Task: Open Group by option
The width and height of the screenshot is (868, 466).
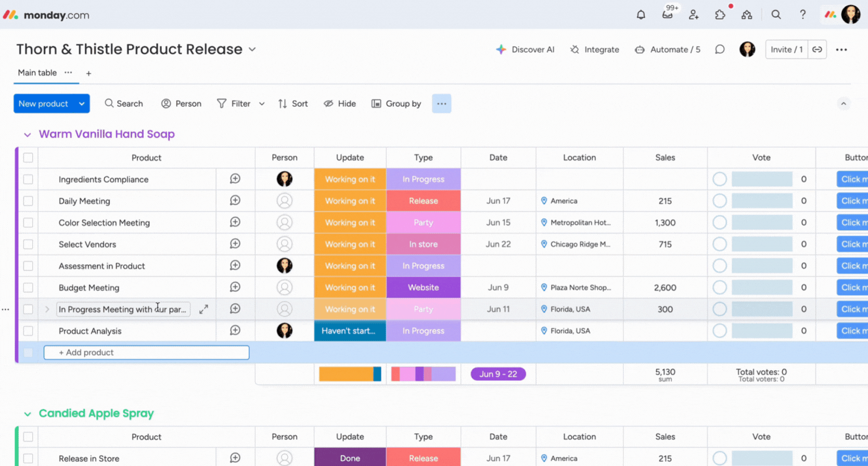Action: point(397,103)
